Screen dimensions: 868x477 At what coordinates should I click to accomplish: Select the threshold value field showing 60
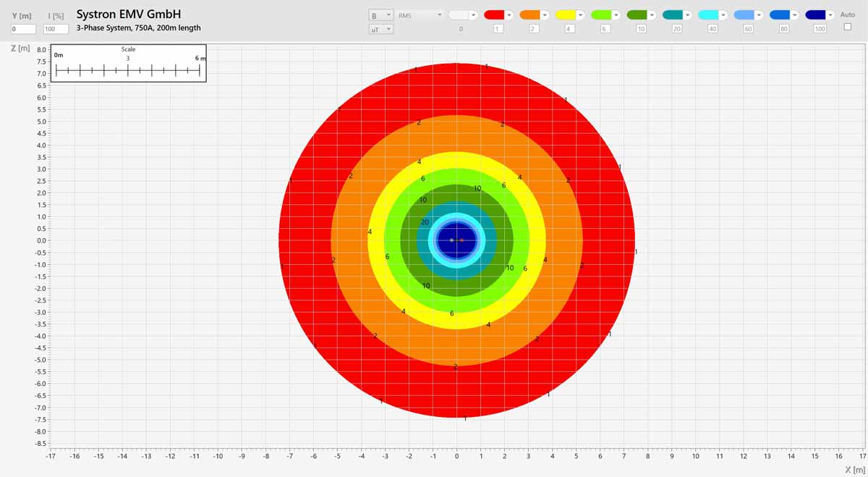[x=748, y=29]
